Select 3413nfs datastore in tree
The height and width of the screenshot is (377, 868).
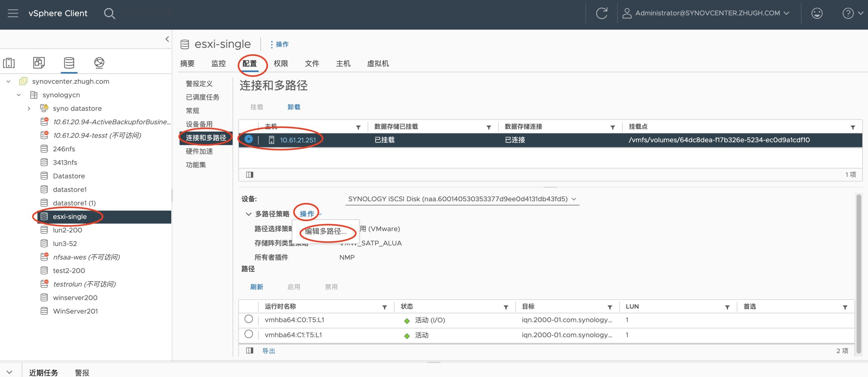[65, 163]
